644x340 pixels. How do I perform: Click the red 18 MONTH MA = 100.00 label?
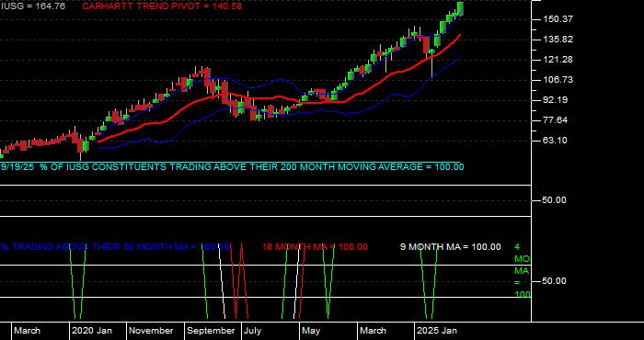315,247
